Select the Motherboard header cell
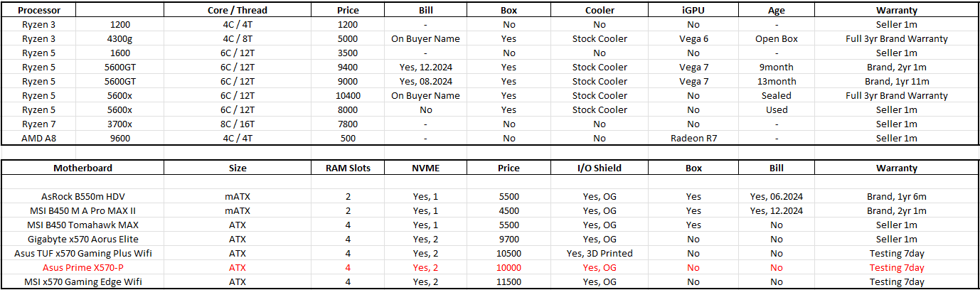Screen dimensions: 980x290 (82, 168)
